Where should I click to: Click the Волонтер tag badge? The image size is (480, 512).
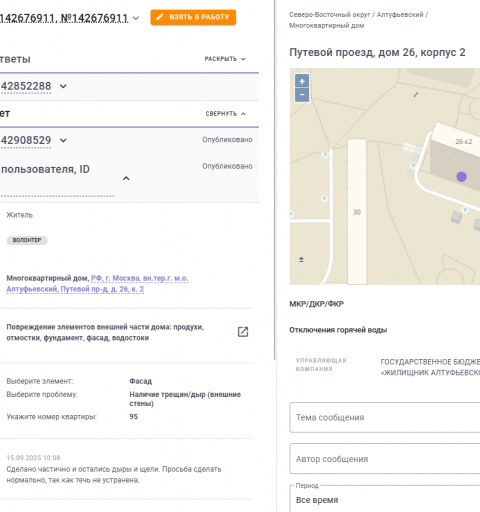click(x=27, y=240)
